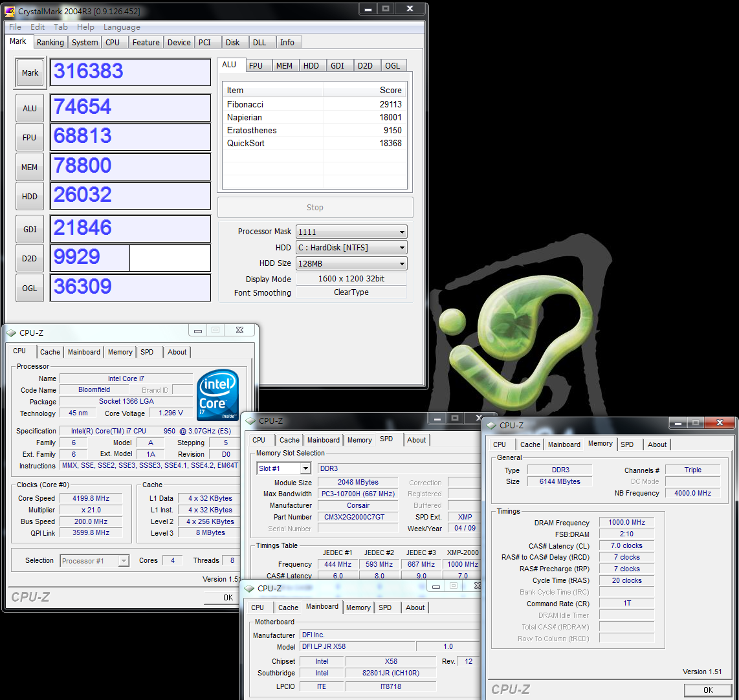Click the CPU-Z icon in the CPU window title
Screen dimensions: 739x700
click(11, 333)
